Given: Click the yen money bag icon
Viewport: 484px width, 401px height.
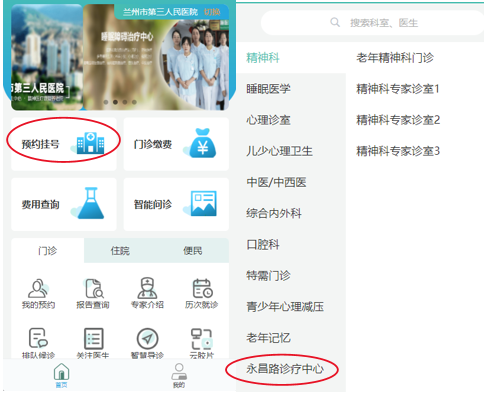Looking at the screenshot, I should [x=203, y=143].
